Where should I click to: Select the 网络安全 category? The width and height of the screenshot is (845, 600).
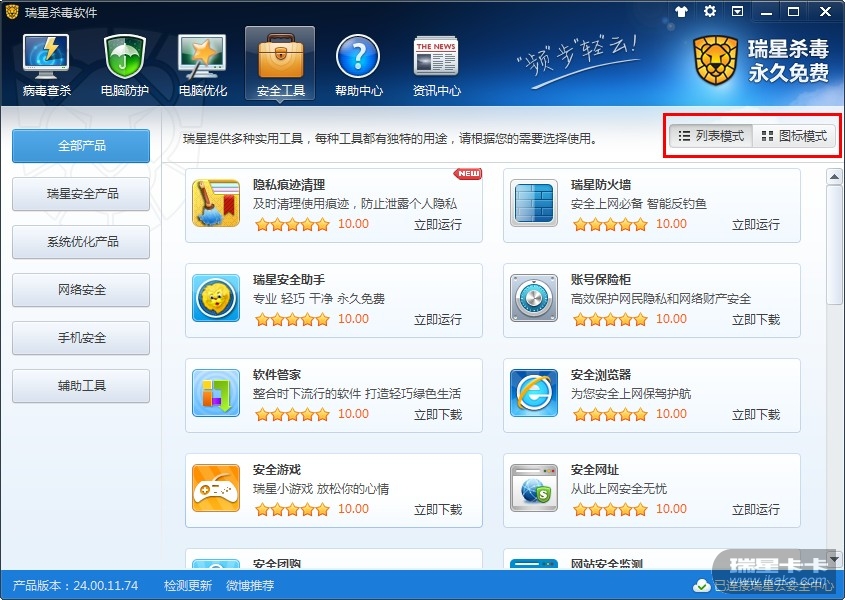point(81,289)
